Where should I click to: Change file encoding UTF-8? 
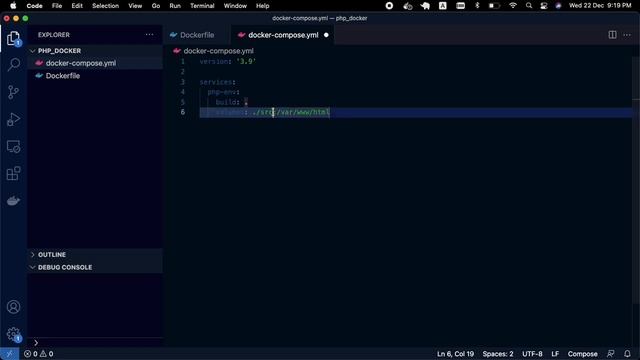click(532, 354)
